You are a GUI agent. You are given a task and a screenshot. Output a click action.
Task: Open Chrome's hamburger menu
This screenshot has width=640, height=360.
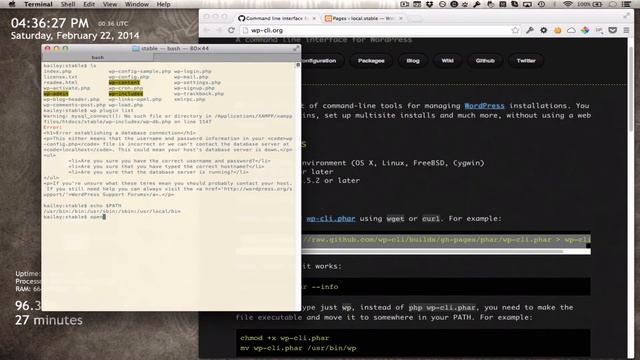626,30
